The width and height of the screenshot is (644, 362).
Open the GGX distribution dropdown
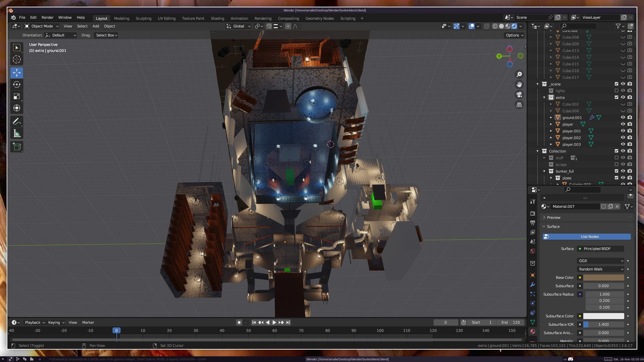(x=600, y=261)
